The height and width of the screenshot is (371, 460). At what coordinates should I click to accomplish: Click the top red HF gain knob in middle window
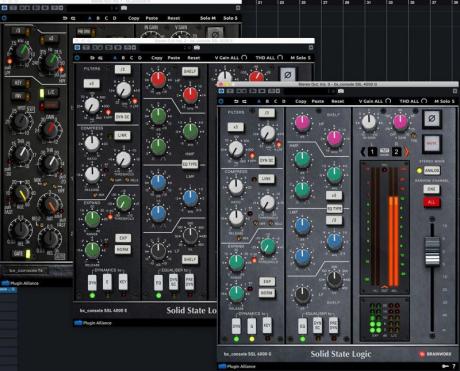[158, 79]
